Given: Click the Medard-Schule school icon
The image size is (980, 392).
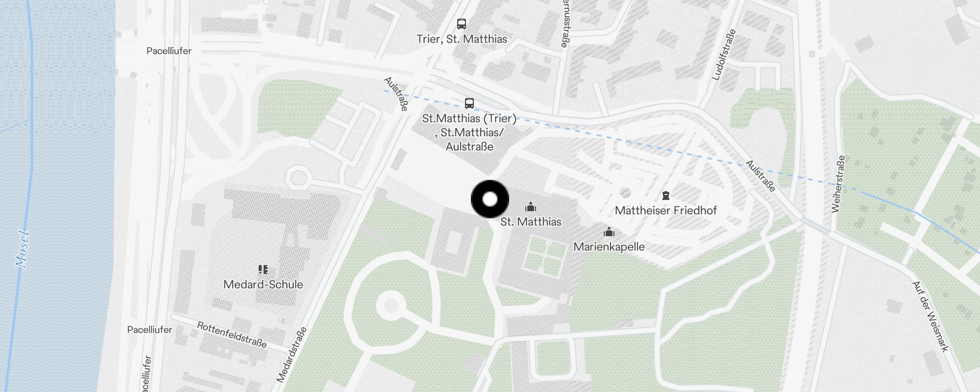Looking at the screenshot, I should tap(263, 269).
